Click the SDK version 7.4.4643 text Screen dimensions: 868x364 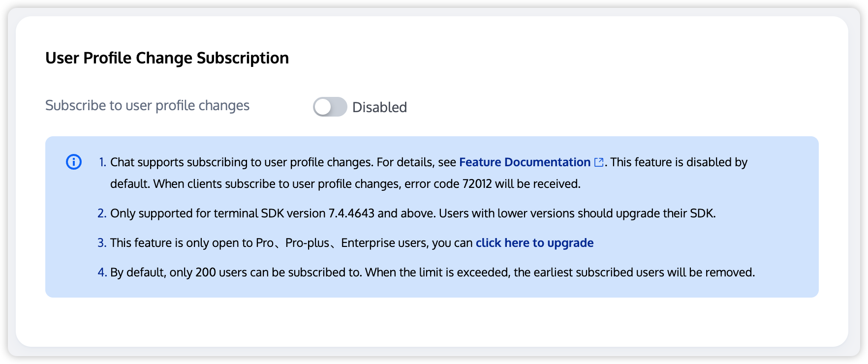(x=351, y=213)
